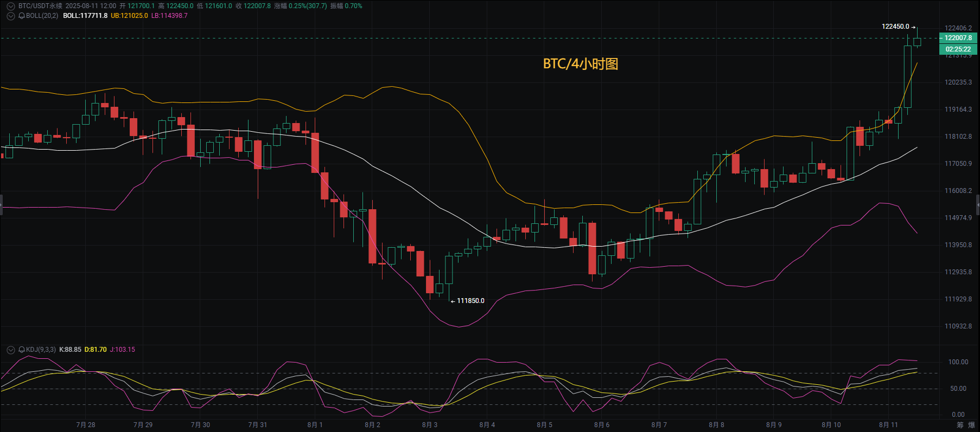Viewport: 980px width, 432px height.
Task: Click the 8月 5 date on time axis
Action: 544,425
